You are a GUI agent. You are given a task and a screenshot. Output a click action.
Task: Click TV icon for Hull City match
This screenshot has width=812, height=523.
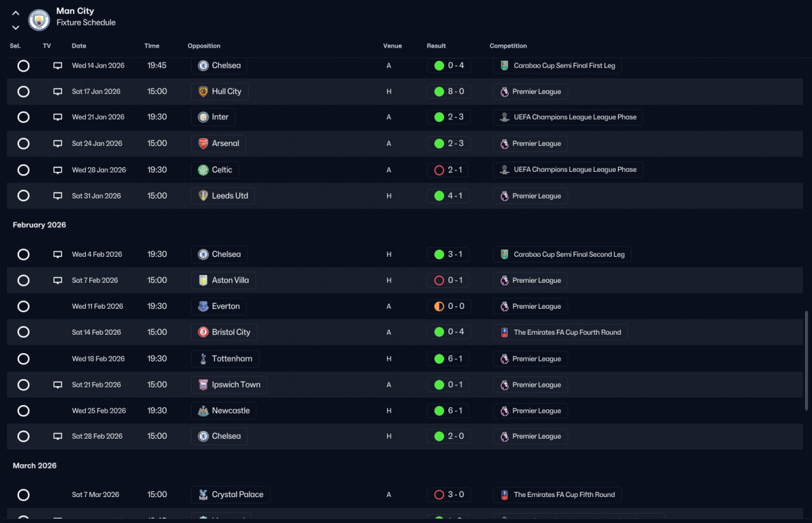58,91
